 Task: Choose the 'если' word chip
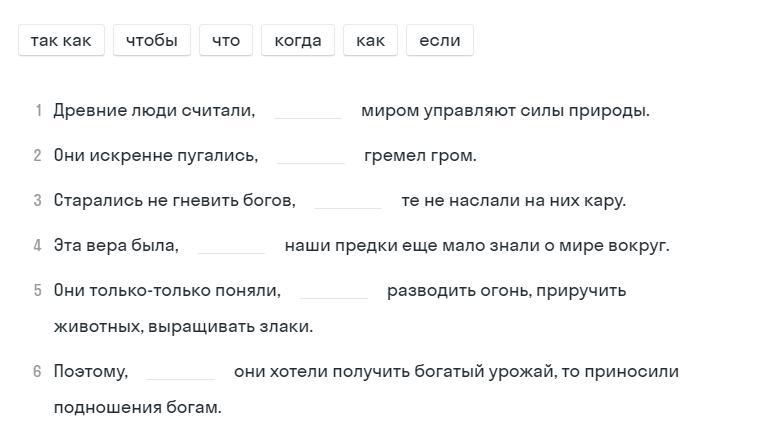tap(440, 40)
